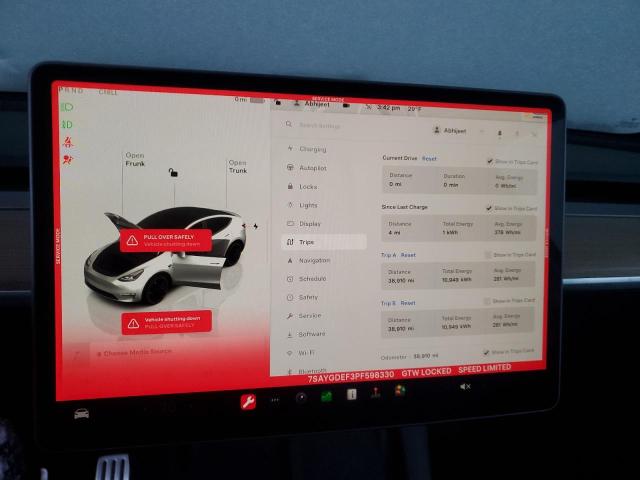Tap the GTW LOCKED status text
The image size is (640, 480).
pyautogui.click(x=427, y=372)
